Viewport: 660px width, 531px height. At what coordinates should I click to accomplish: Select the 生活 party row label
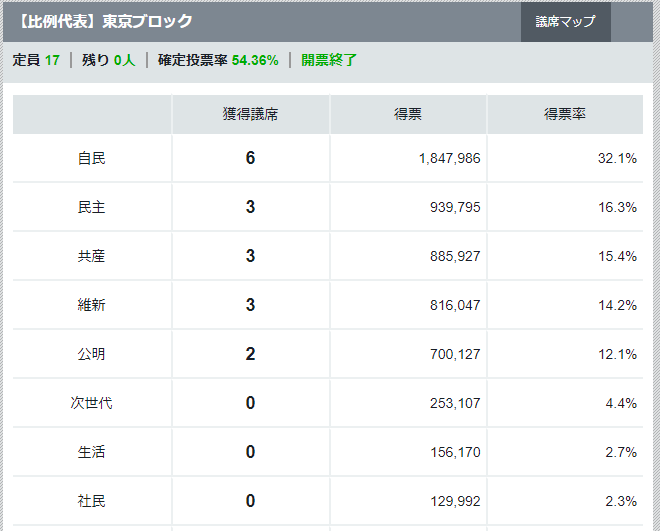[91, 452]
